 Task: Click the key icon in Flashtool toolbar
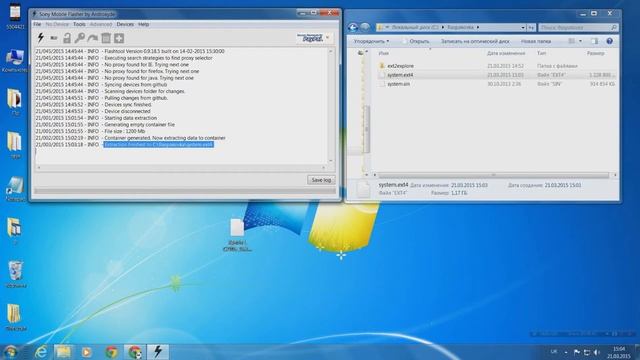click(x=80, y=38)
